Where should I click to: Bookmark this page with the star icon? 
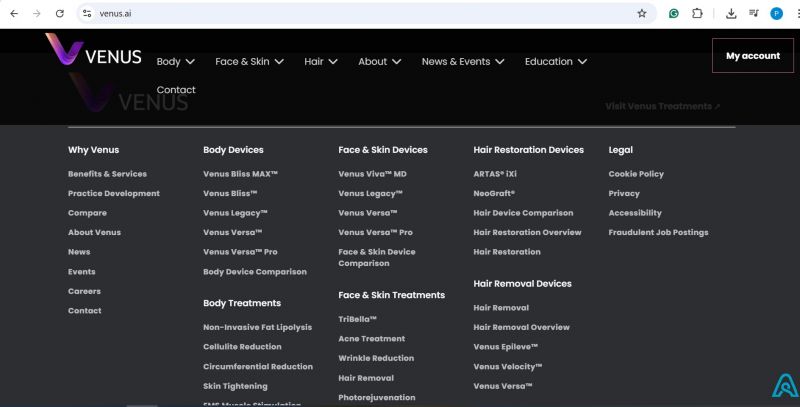click(x=642, y=14)
